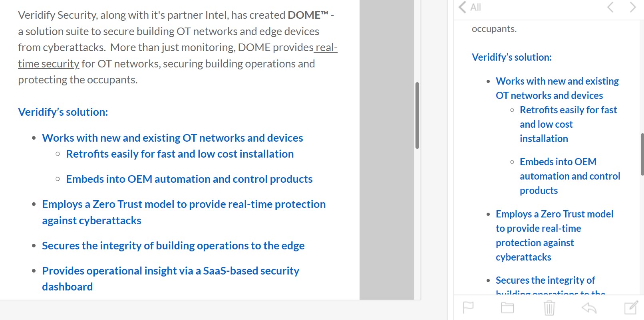Go back to All messages

pos(470,7)
